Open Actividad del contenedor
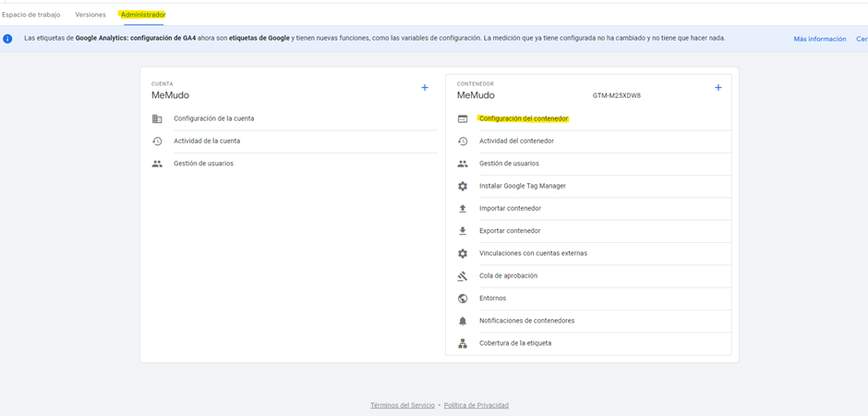Viewport: 868px width, 416px height. (516, 141)
